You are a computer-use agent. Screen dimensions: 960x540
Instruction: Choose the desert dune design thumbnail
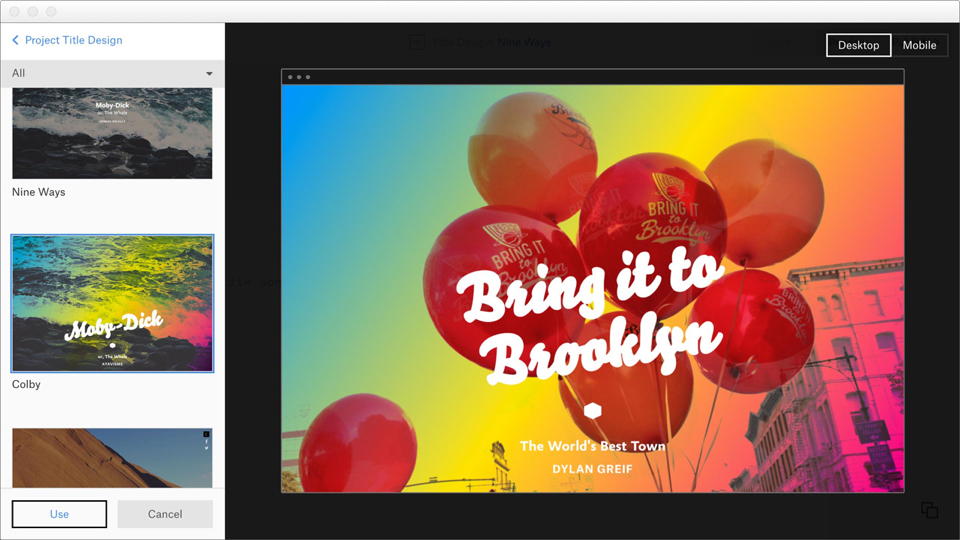point(112,458)
